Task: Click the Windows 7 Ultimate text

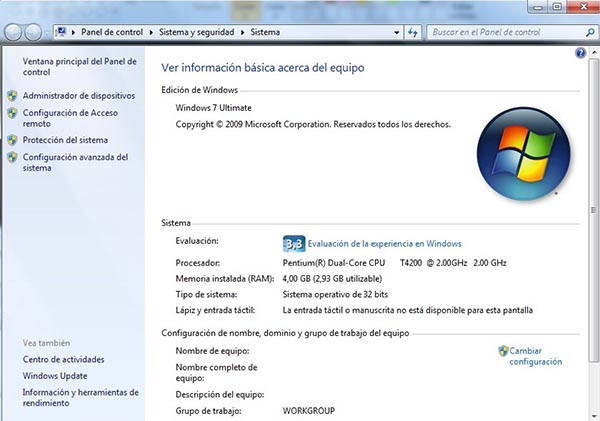Action: tap(214, 108)
